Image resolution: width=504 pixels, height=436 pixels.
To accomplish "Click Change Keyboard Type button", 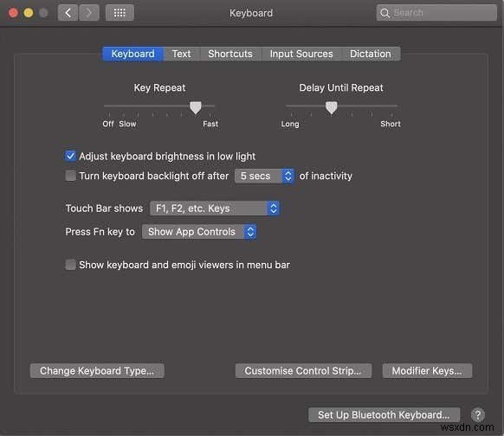I will pos(97,371).
